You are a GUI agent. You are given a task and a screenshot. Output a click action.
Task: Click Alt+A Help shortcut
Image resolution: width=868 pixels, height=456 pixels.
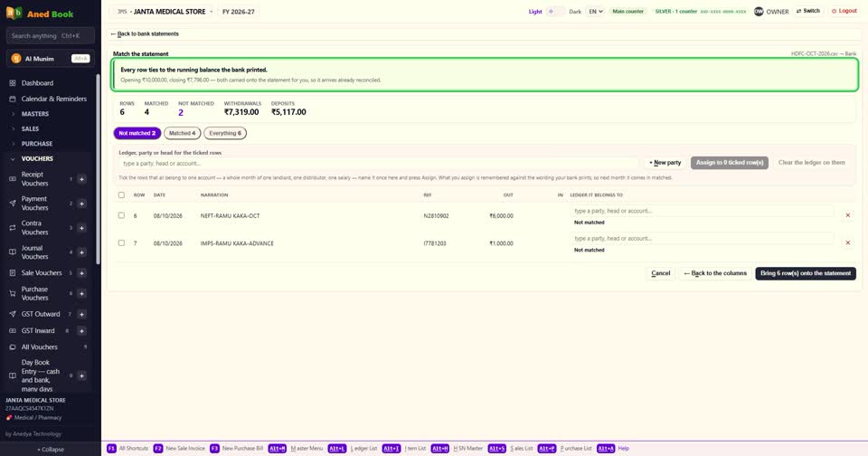point(613,448)
